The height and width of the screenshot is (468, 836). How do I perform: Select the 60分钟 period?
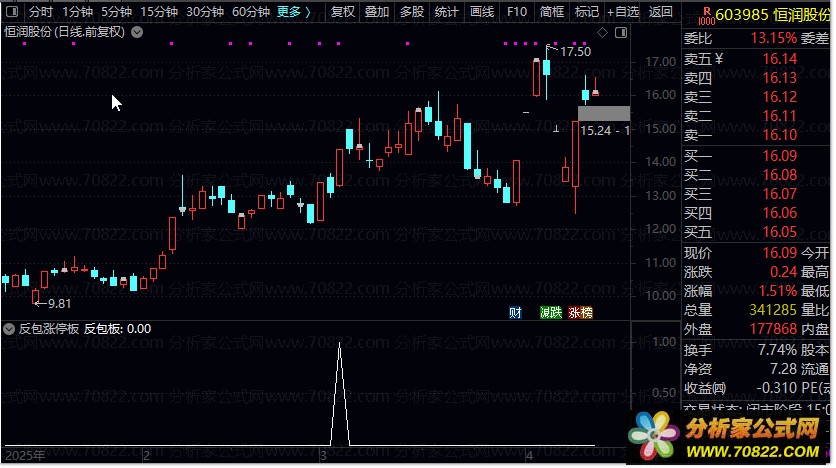(x=251, y=11)
